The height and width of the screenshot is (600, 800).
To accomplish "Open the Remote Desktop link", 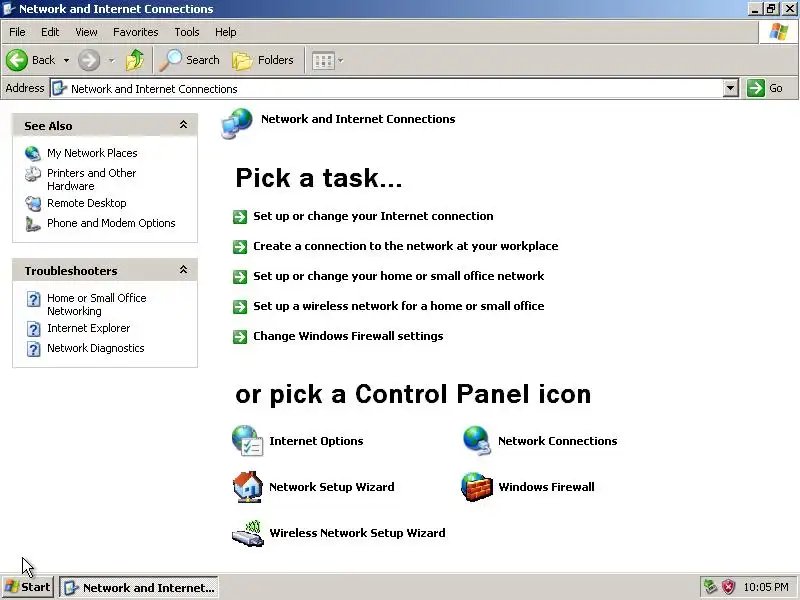I will pos(87,203).
